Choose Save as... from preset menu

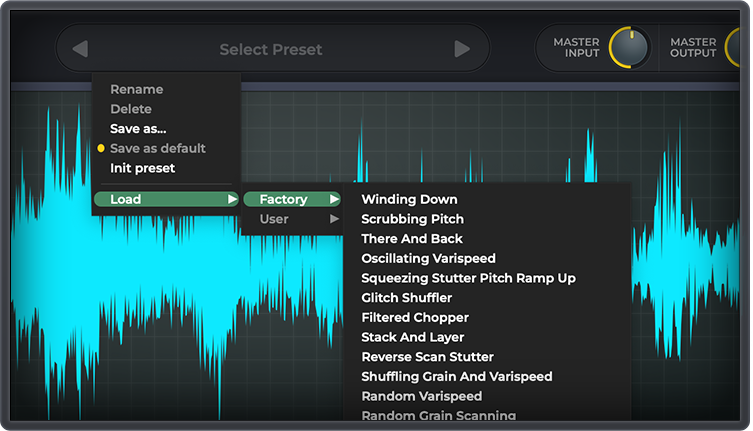tap(138, 129)
